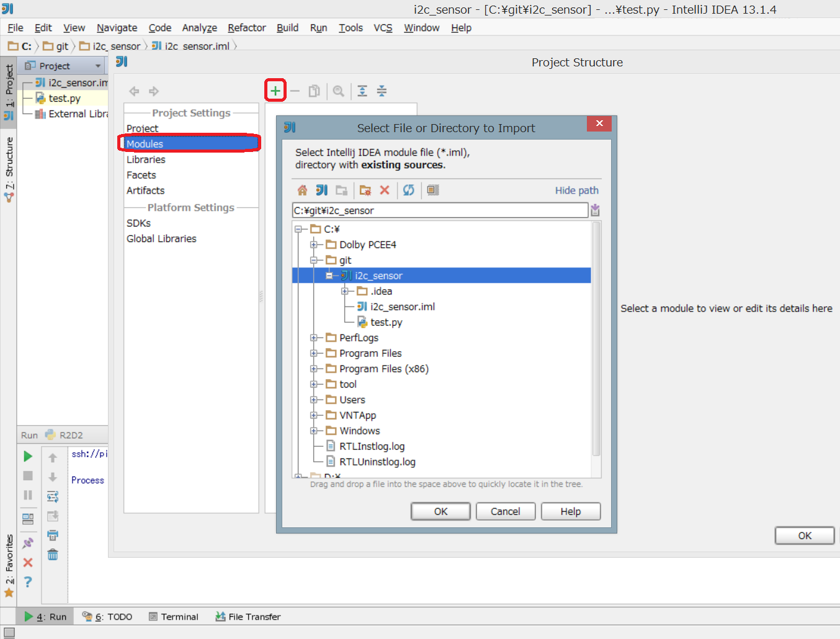Click the trash clear all icon in Run console
This screenshot has width=840, height=639.
[x=53, y=555]
